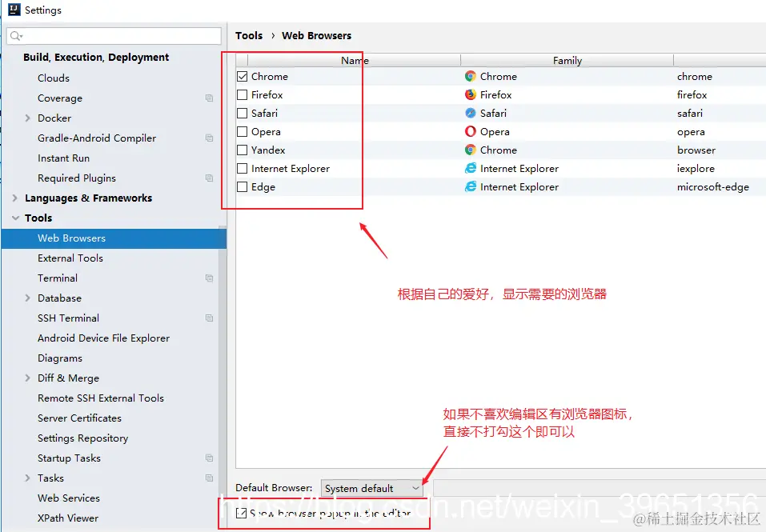Open Remote SSH External Tools page
Image resolution: width=766 pixels, height=532 pixels.
point(101,398)
